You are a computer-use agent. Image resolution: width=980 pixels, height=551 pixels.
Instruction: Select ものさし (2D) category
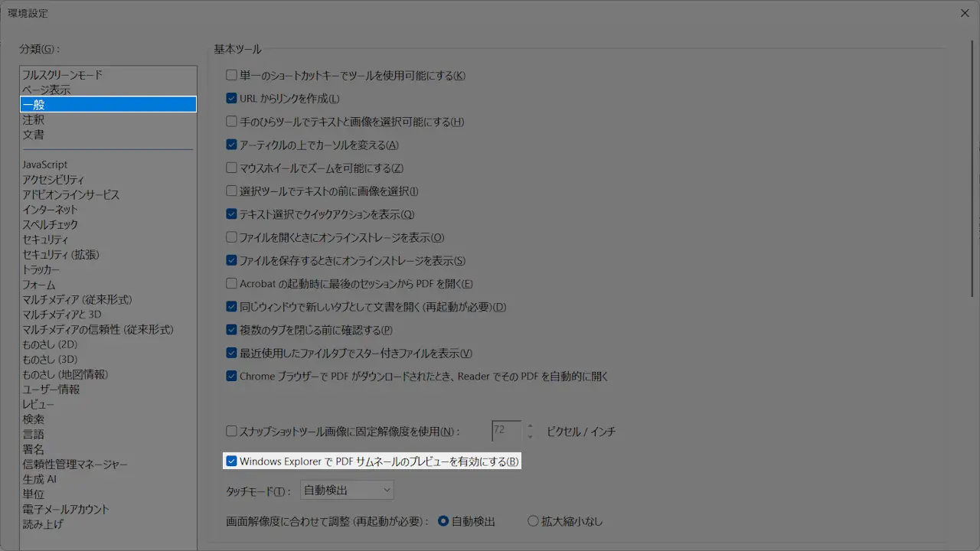point(108,344)
